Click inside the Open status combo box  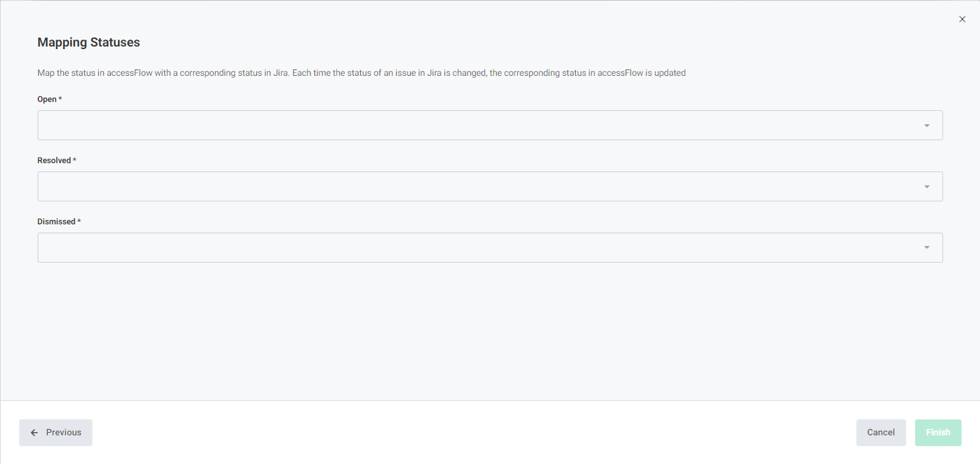pyautogui.click(x=490, y=126)
